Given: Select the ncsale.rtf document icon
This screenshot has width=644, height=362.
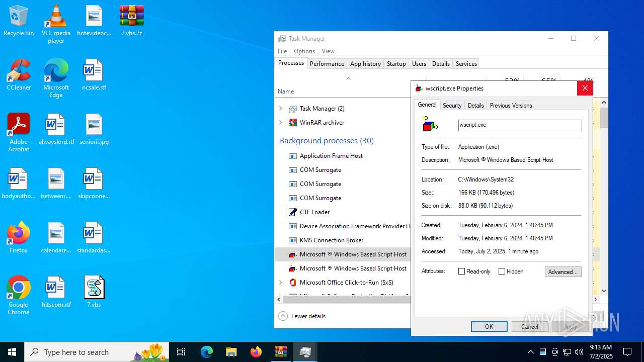Looking at the screenshot, I should (94, 75).
